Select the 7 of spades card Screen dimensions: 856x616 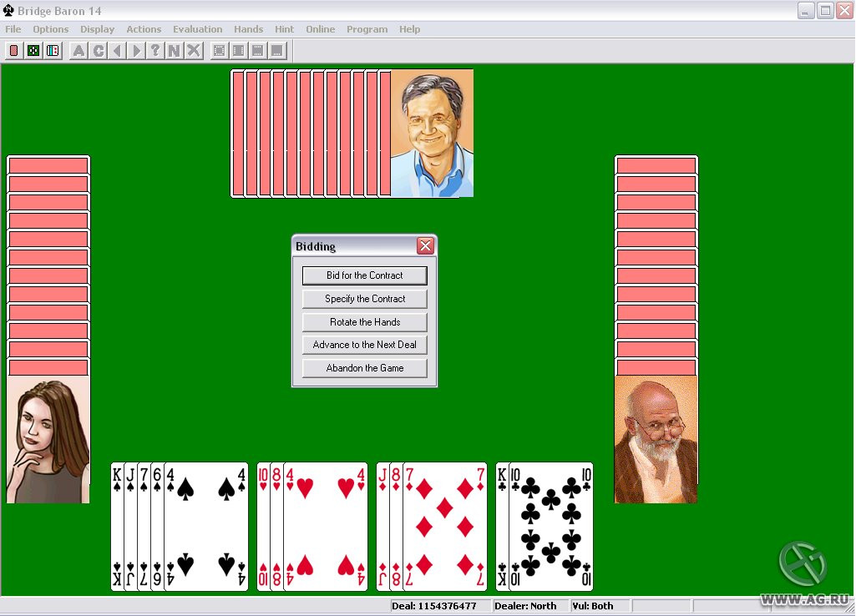(144, 527)
